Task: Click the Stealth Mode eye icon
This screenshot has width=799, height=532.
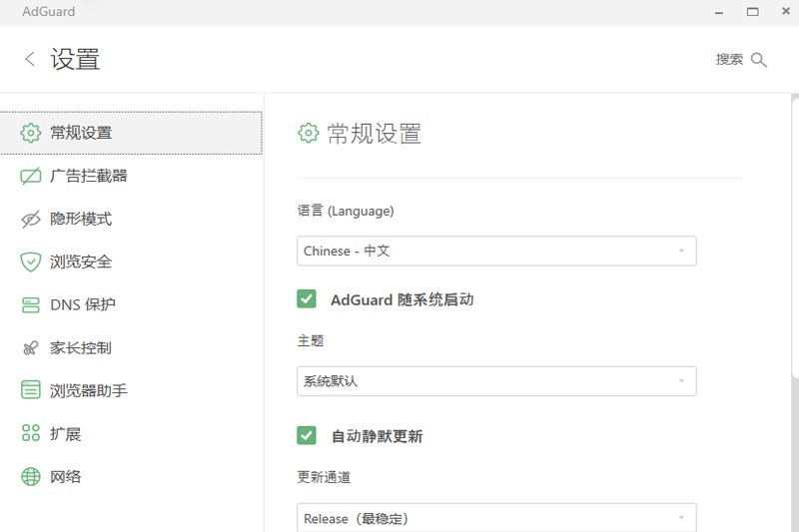Action: (31, 220)
